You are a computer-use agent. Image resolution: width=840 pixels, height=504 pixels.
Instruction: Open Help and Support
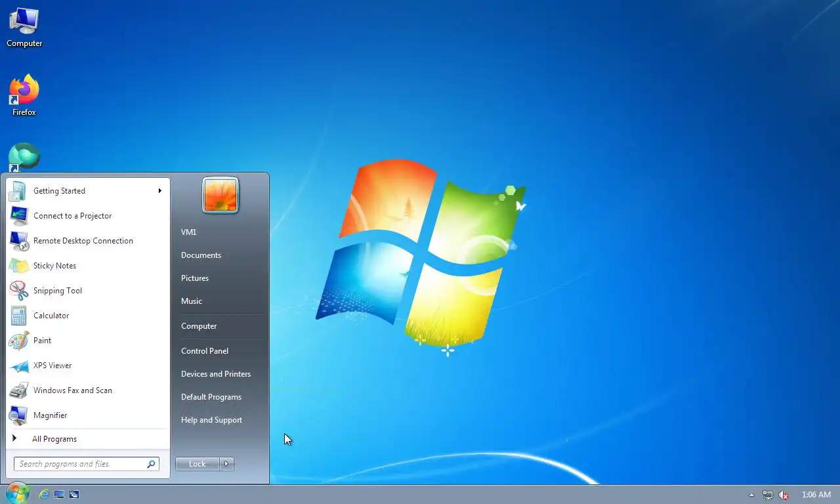click(x=219, y=420)
